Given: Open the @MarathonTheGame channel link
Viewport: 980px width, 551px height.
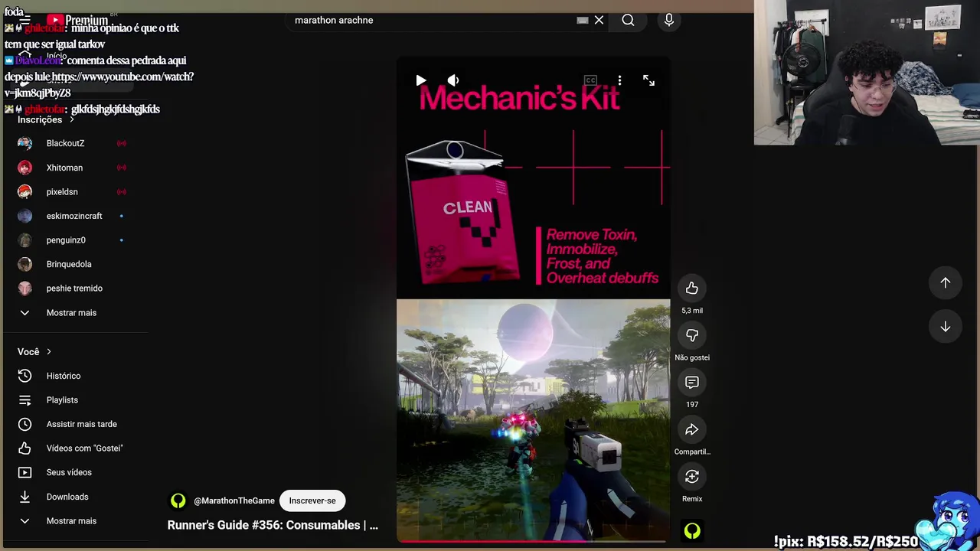Looking at the screenshot, I should pyautogui.click(x=234, y=500).
